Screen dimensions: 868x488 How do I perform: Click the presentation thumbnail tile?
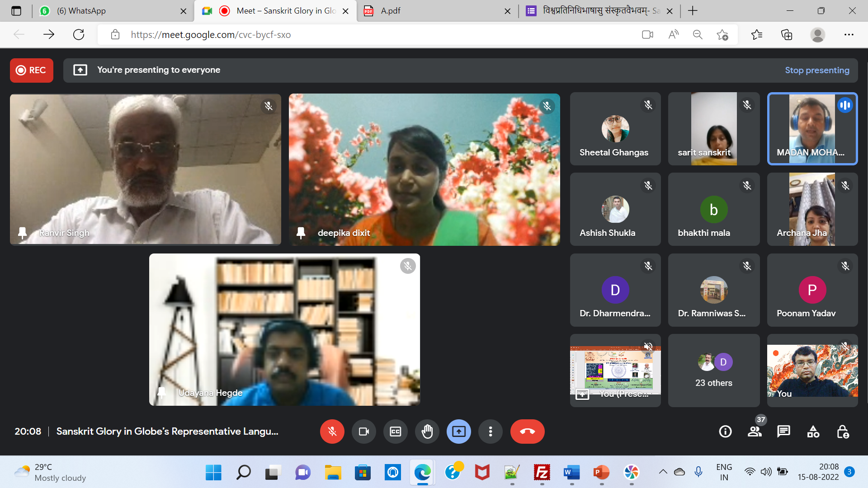click(x=615, y=371)
